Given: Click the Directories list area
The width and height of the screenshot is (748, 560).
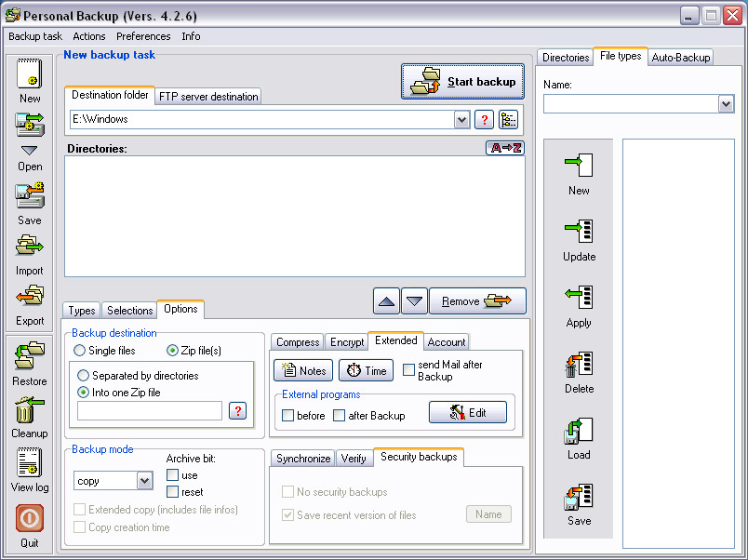Looking at the screenshot, I should [x=295, y=216].
